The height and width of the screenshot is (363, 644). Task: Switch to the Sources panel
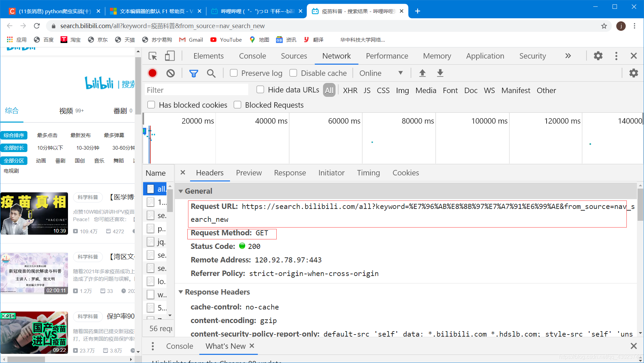point(294,56)
